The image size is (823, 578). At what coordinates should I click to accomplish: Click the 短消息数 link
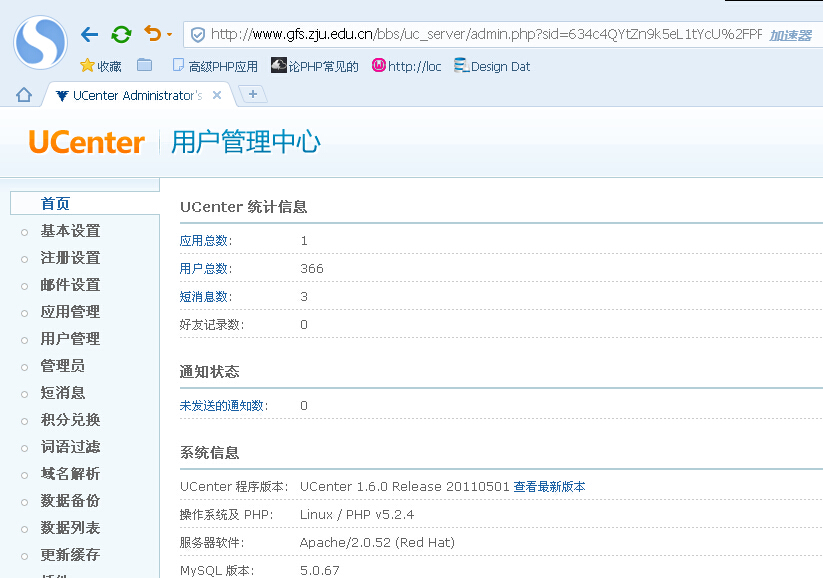[x=204, y=297]
